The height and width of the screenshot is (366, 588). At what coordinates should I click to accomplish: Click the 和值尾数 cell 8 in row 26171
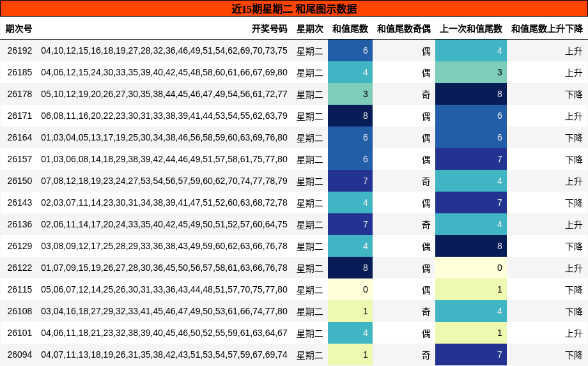(x=350, y=116)
